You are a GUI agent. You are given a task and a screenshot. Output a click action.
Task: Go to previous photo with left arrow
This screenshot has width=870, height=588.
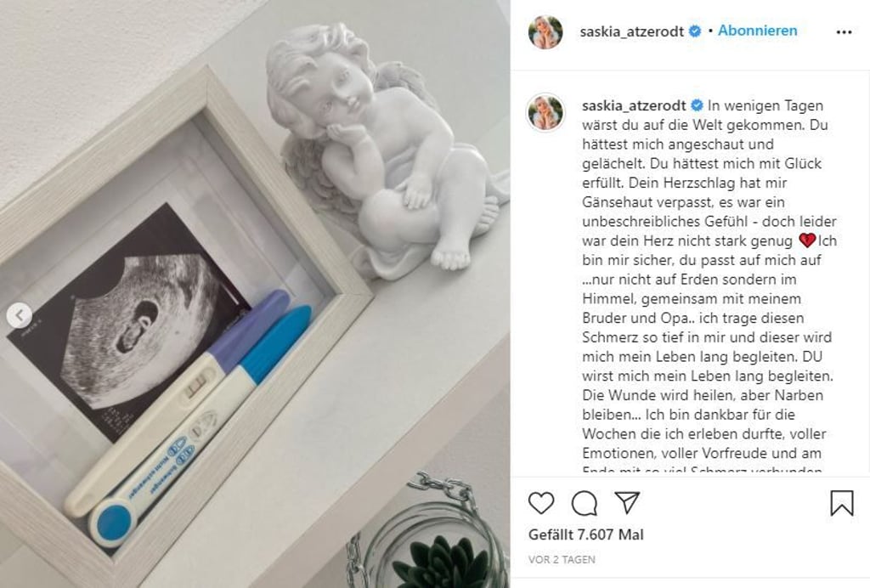pyautogui.click(x=20, y=315)
